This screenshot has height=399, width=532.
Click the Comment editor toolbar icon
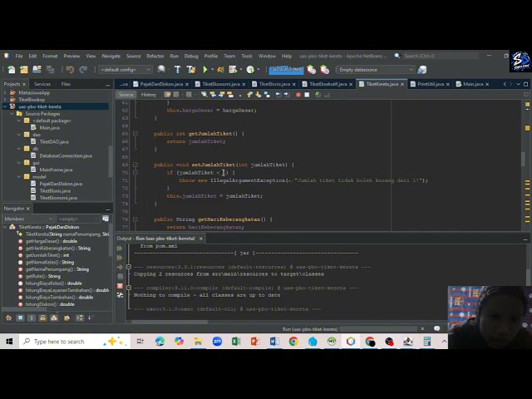pyautogui.click(x=318, y=95)
